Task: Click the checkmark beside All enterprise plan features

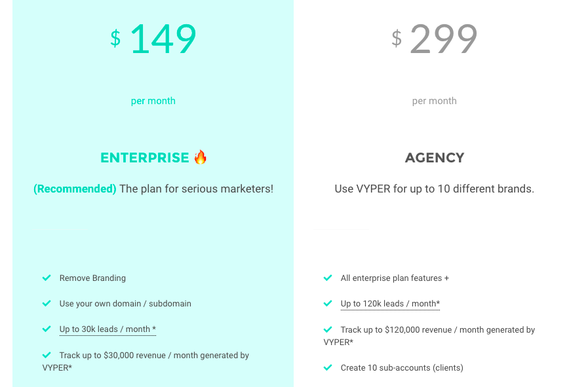Action: pyautogui.click(x=328, y=278)
